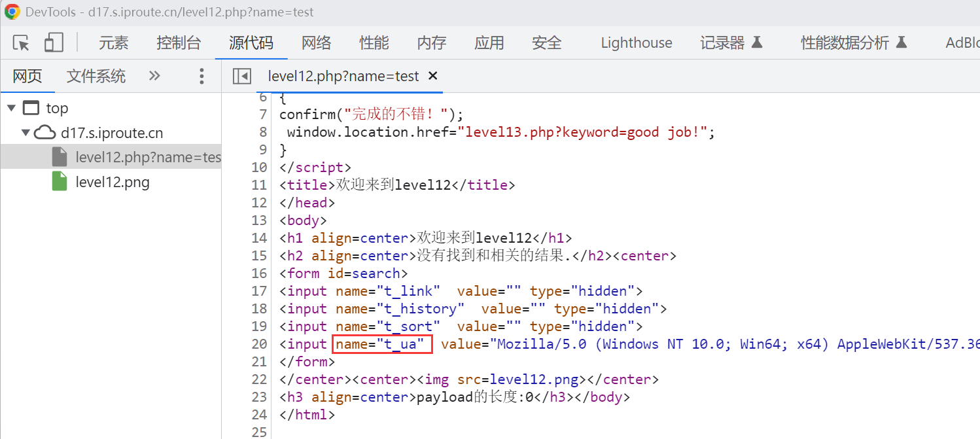Open level12.png in the file tree
This screenshot has height=439, width=980.
point(113,182)
